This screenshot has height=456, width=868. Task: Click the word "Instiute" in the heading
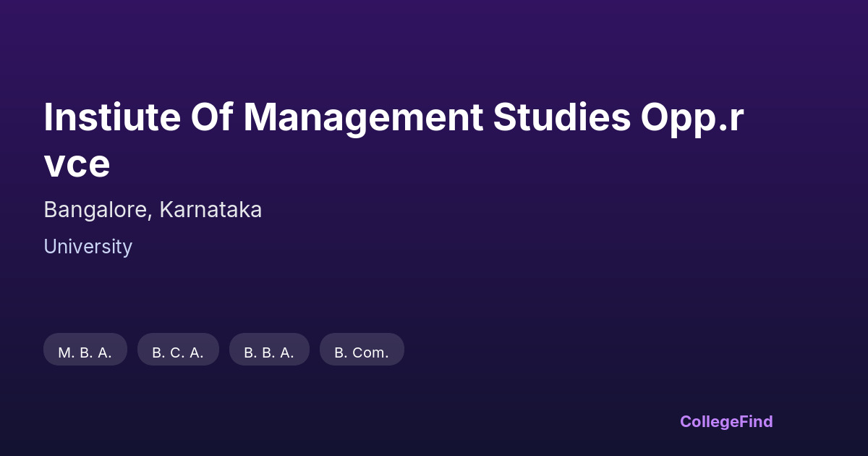[x=111, y=117]
